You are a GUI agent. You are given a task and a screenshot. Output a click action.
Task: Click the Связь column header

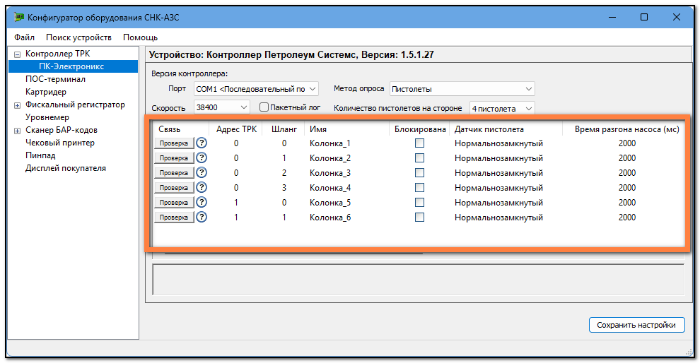pyautogui.click(x=169, y=129)
